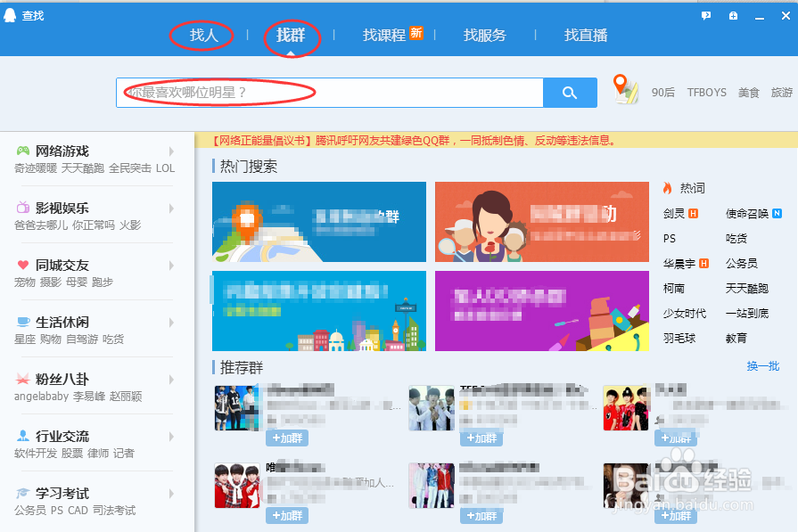
Task: Select the hot word 柯南
Action: coord(674,289)
